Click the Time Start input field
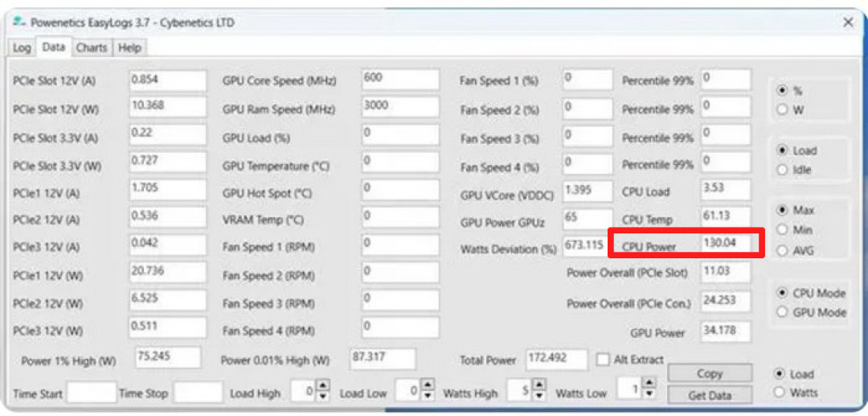 [92, 392]
